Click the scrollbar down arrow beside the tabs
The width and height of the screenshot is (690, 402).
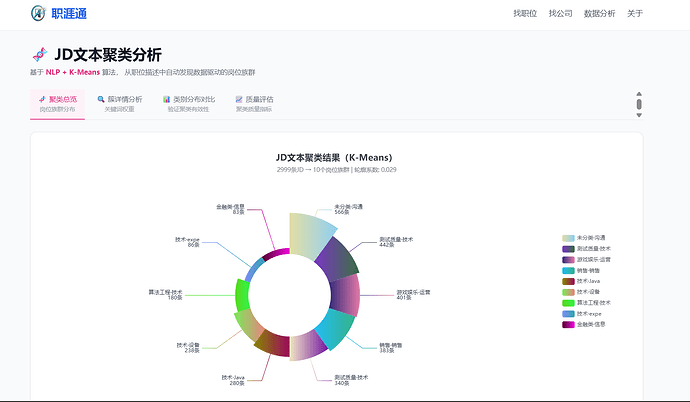pos(638,112)
